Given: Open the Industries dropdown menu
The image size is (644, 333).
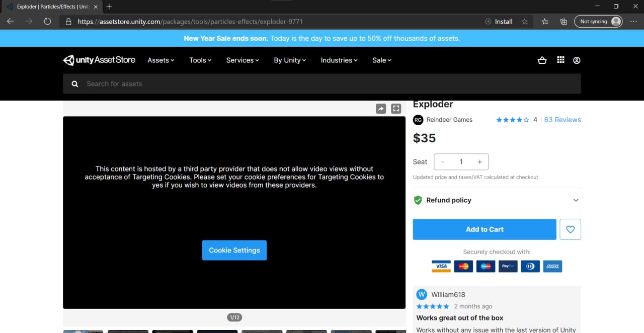Looking at the screenshot, I should point(339,60).
